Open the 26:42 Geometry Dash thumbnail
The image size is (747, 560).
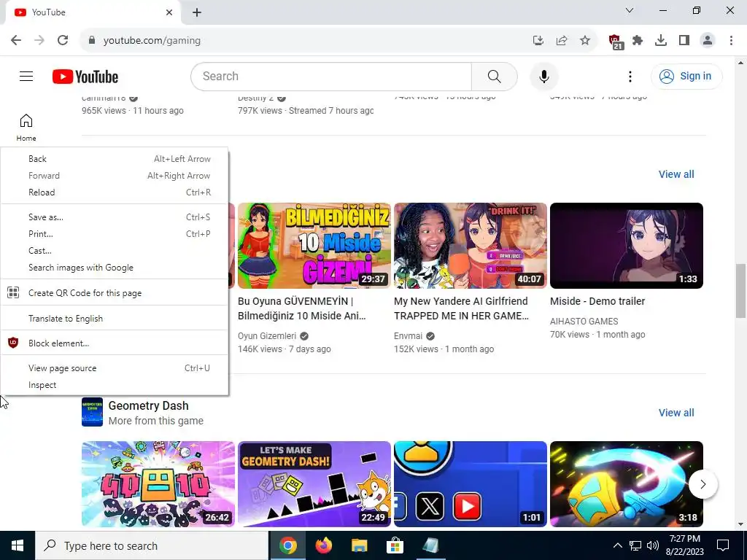click(x=158, y=484)
